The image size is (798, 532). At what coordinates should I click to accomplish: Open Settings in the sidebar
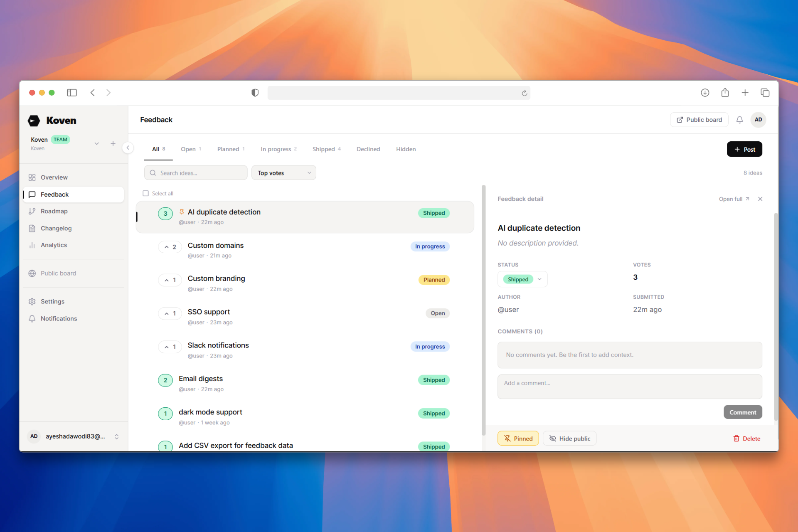pyautogui.click(x=74, y=302)
